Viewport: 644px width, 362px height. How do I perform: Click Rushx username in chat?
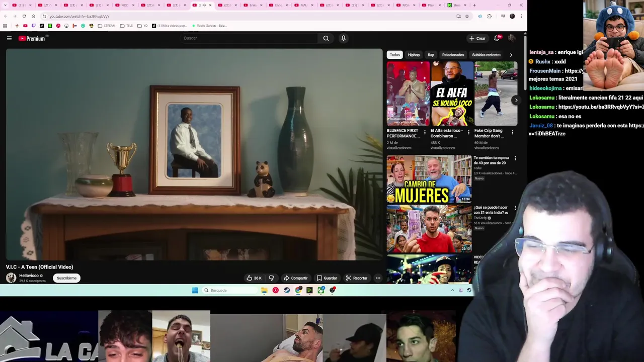pos(542,61)
